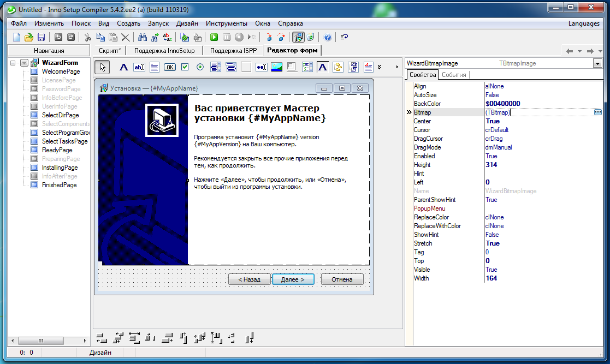Select the TCheckBox component tool
This screenshot has width=610, height=364.
[184, 67]
